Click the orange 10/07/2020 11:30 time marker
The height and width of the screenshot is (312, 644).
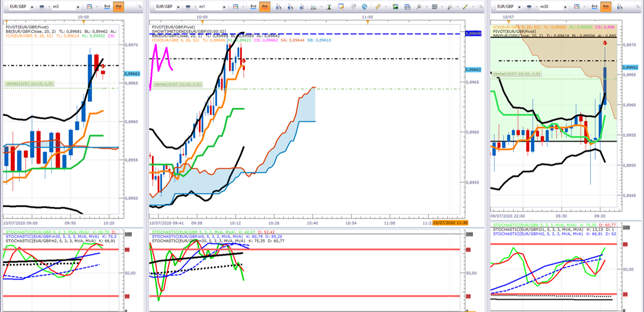[x=451, y=223]
